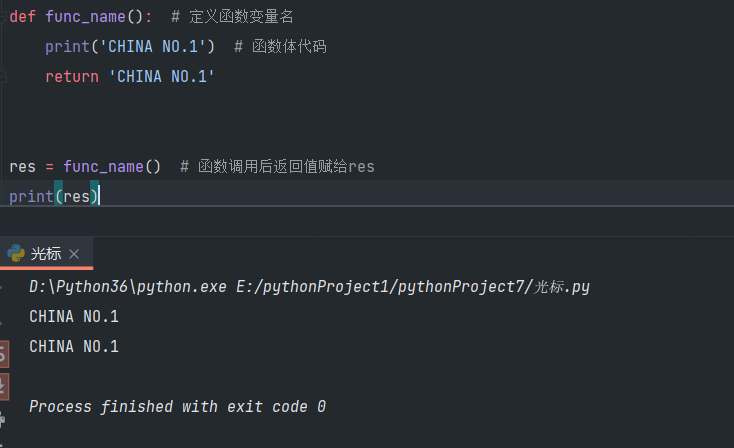The image size is (734, 448).
Task: Click the 函数调用后返回值赋给res comment
Action: (x=285, y=166)
